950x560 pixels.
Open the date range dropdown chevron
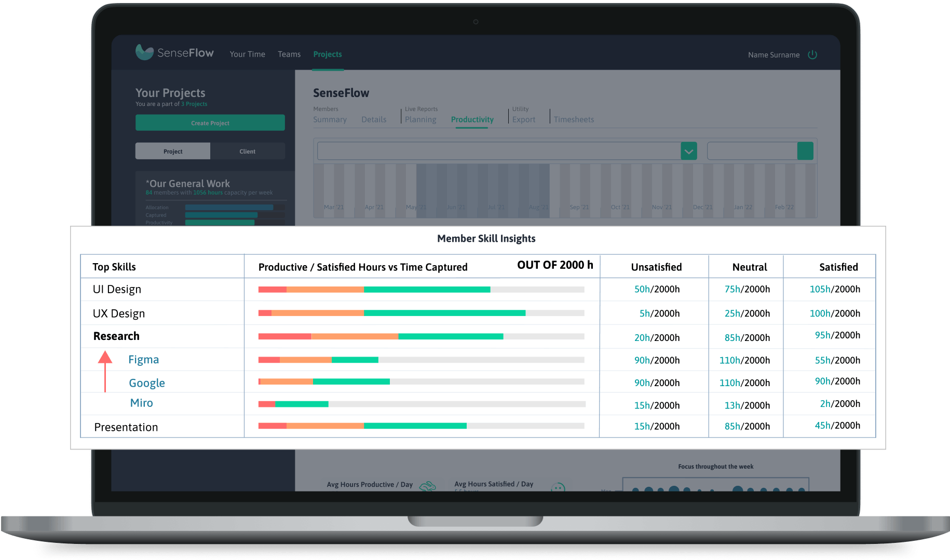tap(689, 151)
